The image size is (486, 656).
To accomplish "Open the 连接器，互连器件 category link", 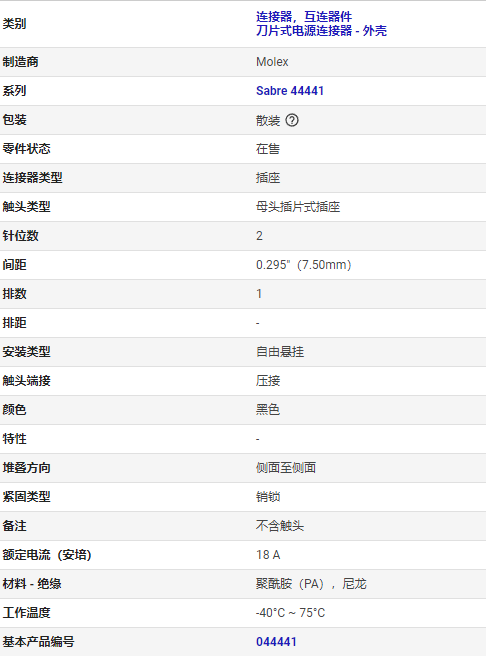I will point(304,17).
